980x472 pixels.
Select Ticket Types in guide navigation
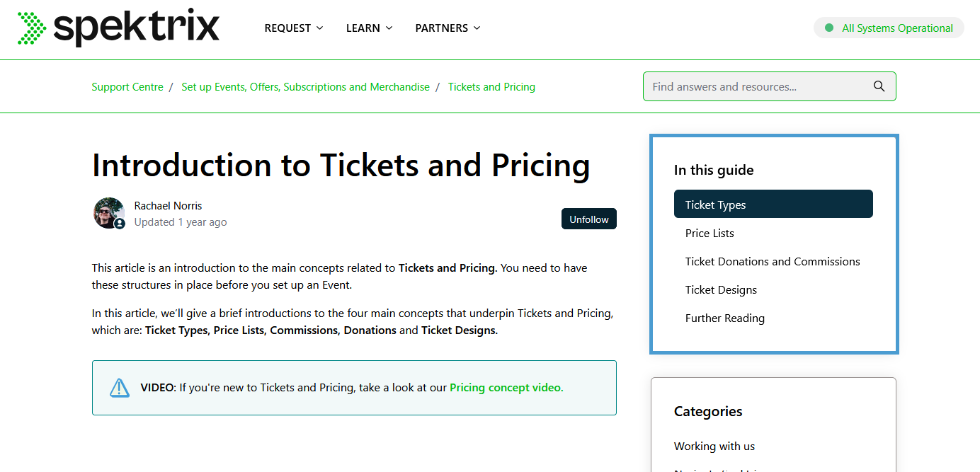[773, 205]
